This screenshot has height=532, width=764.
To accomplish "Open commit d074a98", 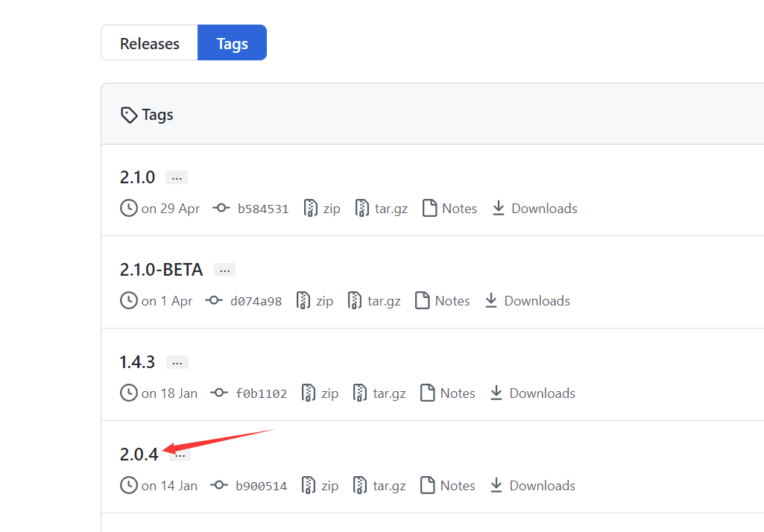I will click(256, 302).
